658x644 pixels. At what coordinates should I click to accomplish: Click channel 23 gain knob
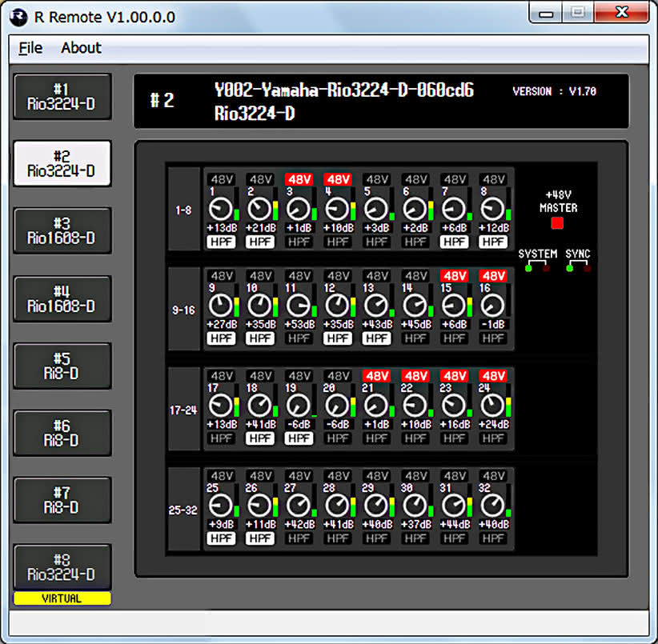tap(454, 406)
